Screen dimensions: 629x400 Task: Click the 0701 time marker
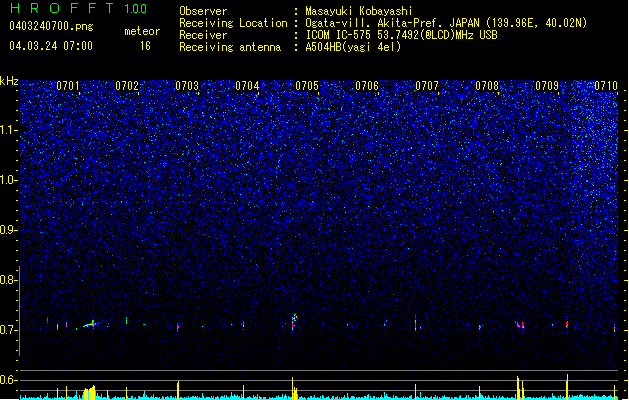pos(67,86)
